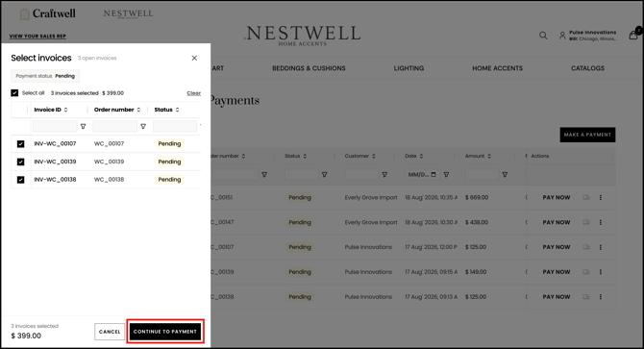Click the Date MM/D filter field
This screenshot has width=644, height=349.
pyautogui.click(x=422, y=175)
